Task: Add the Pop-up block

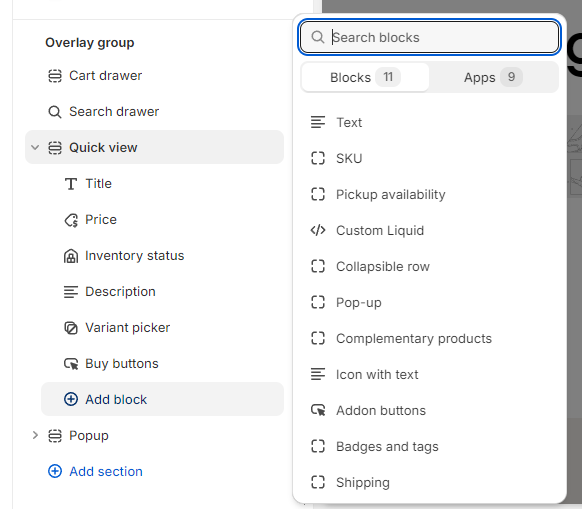Action: 429,302
